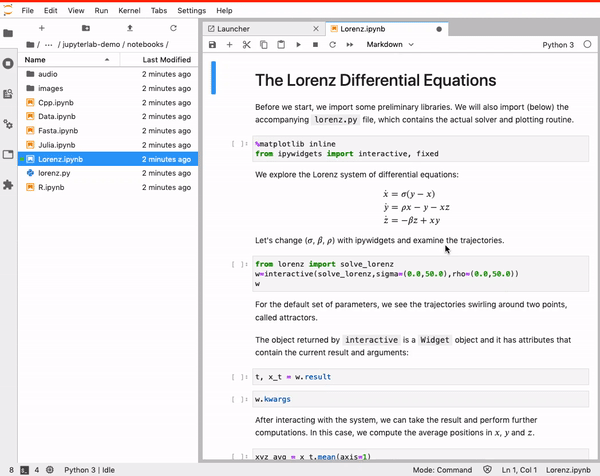Open the Open Tabs sidebar icon
The height and width of the screenshot is (476, 600).
pyautogui.click(x=8, y=155)
